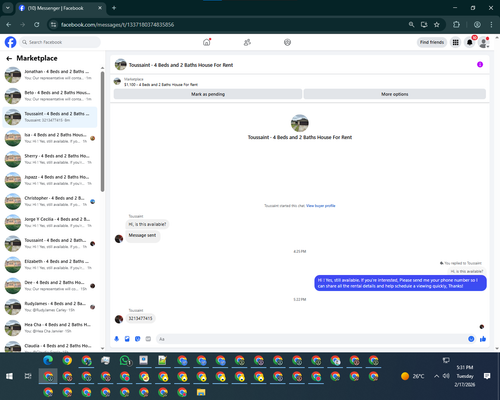Go back from Marketplace using arrow
Viewport: 500px width, 400px height.
click(x=9, y=59)
